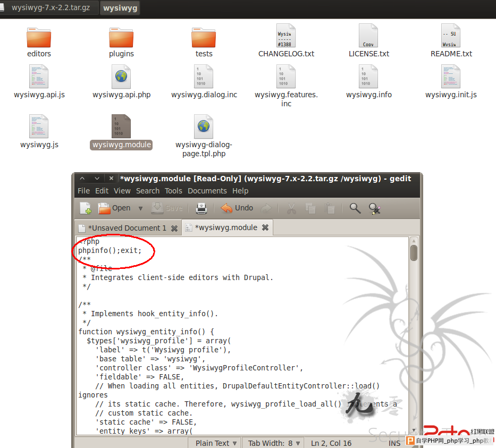Open the Tools menu
This screenshot has width=496, height=448.
173,191
